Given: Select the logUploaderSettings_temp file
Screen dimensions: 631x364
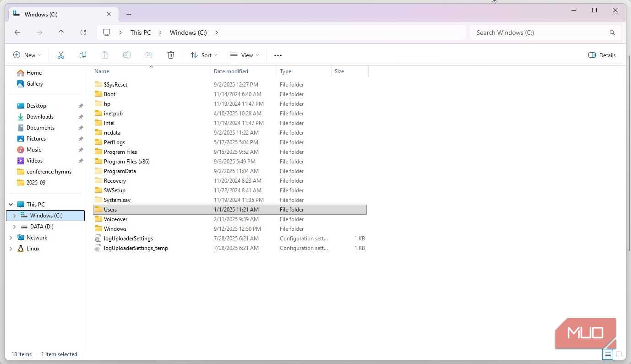Looking at the screenshot, I should pos(230,248).
